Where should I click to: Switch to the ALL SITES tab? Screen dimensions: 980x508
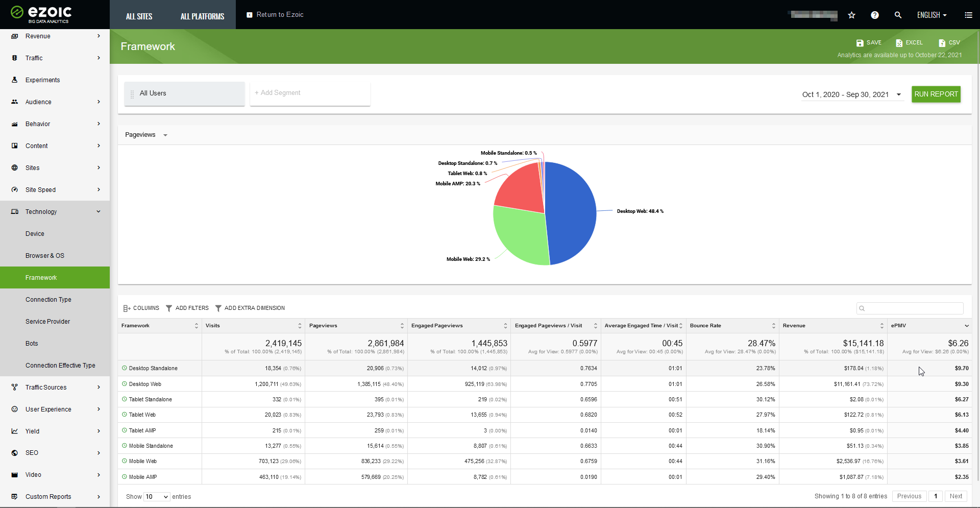coord(139,16)
